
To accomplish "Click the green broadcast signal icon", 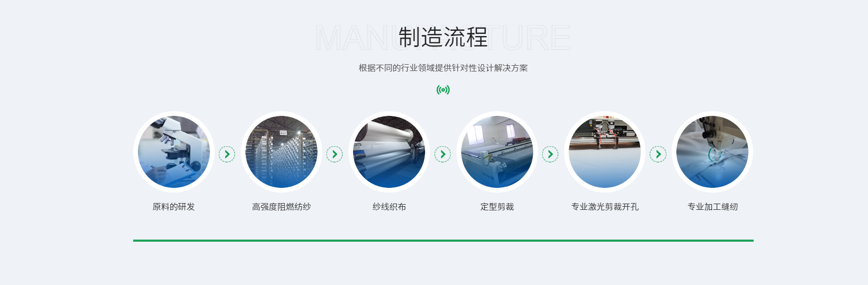I will 443,90.
